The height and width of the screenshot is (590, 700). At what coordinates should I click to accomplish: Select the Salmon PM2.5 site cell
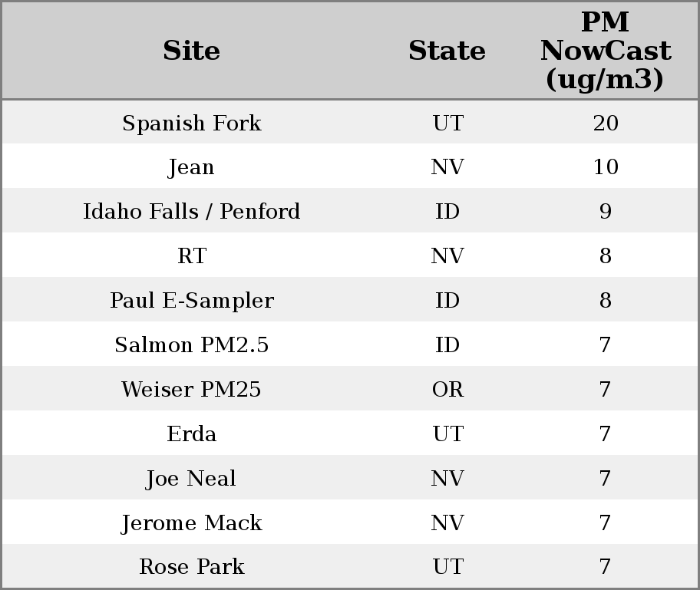pyautogui.click(x=191, y=345)
